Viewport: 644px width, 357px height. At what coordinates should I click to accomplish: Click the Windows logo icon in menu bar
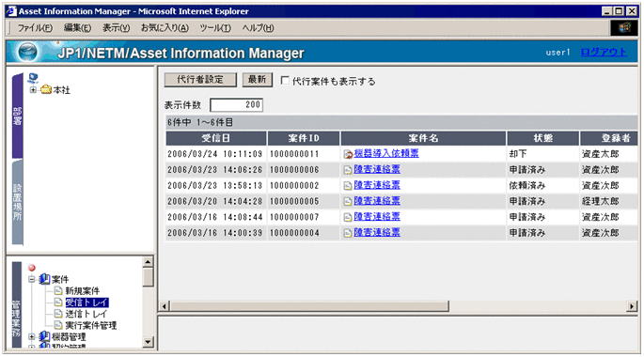click(624, 27)
